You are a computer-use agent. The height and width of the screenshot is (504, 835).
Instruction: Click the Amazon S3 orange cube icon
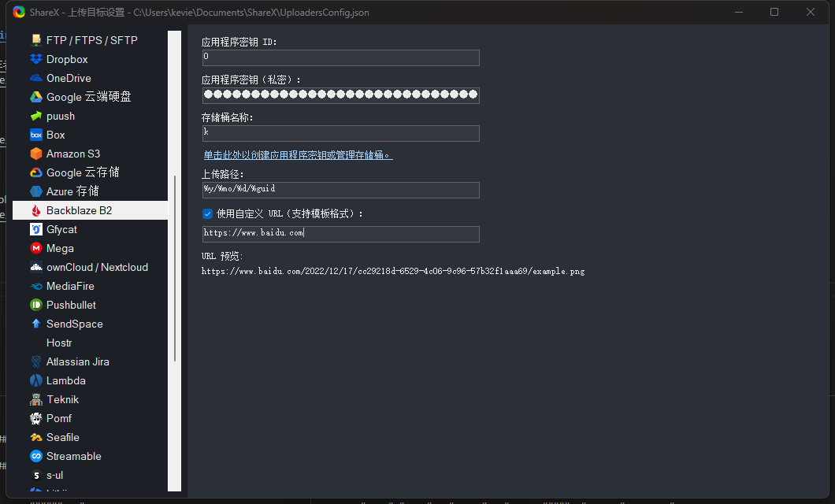click(35, 154)
